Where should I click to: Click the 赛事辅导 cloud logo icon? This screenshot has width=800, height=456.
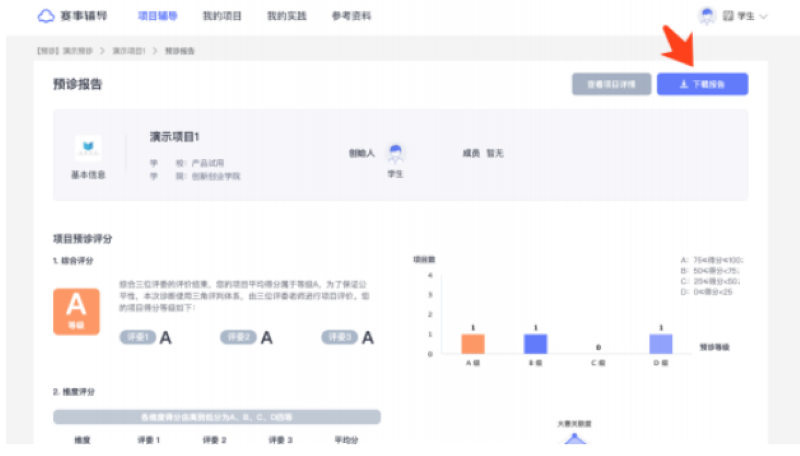point(46,16)
